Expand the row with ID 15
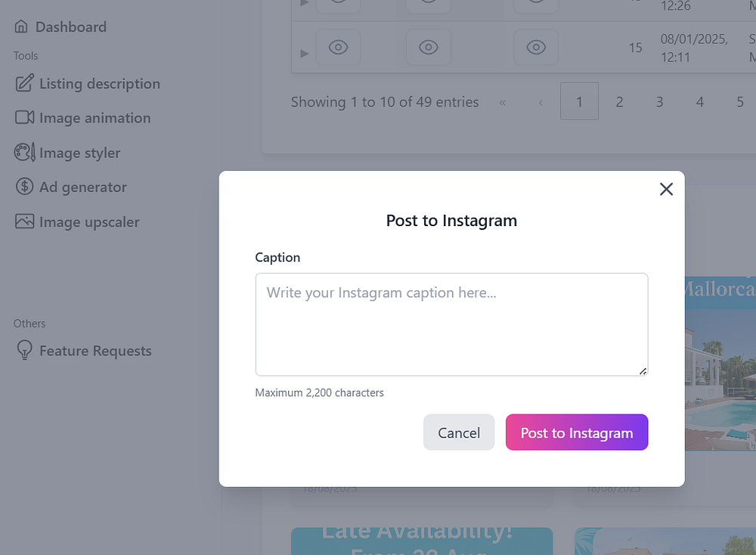The image size is (756, 555). [305, 53]
